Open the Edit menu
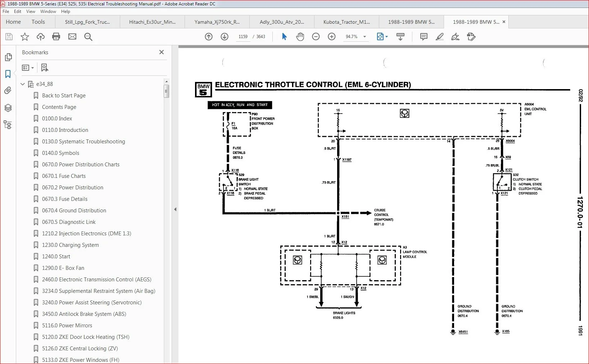This screenshot has width=589, height=364. [18, 11]
